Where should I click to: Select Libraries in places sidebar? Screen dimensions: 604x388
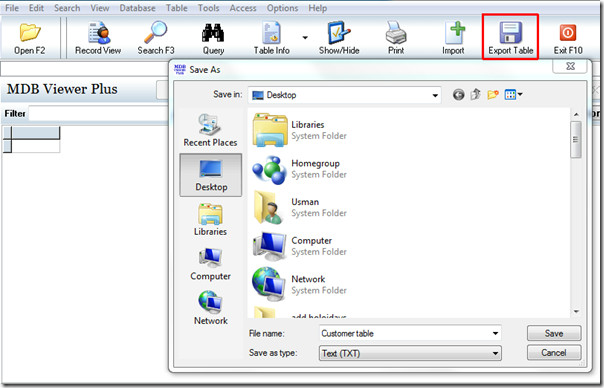(210, 220)
